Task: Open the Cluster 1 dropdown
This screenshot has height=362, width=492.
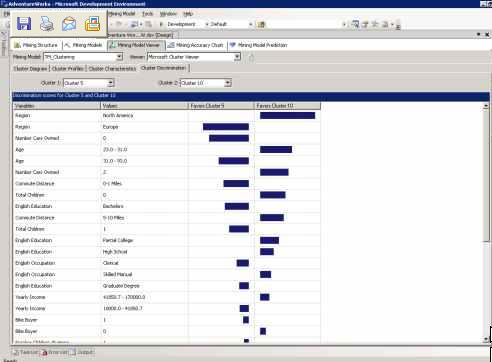Action: (x=111, y=83)
